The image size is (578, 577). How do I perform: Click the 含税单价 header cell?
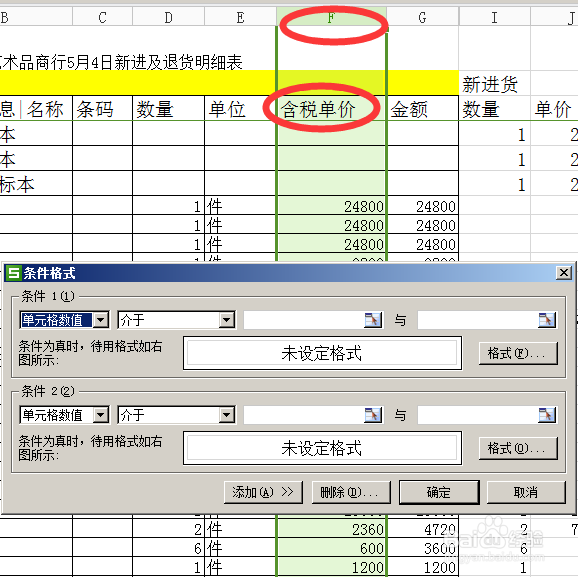[331, 109]
